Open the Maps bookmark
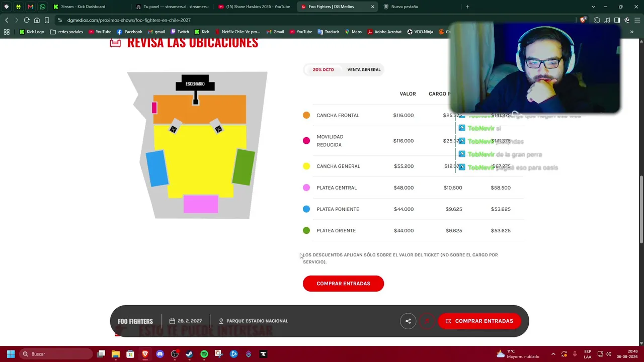The width and height of the screenshot is (644, 362). [353, 32]
